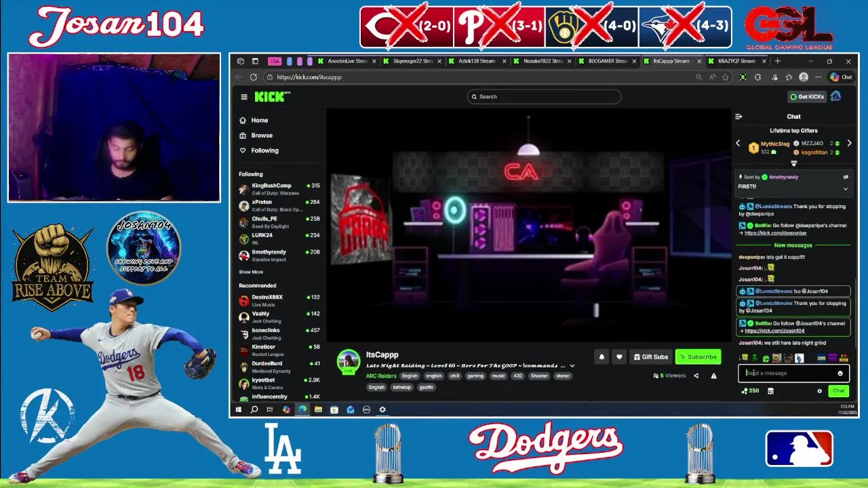
Task: Open browser settings ellipsis menu
Action: tap(818, 77)
